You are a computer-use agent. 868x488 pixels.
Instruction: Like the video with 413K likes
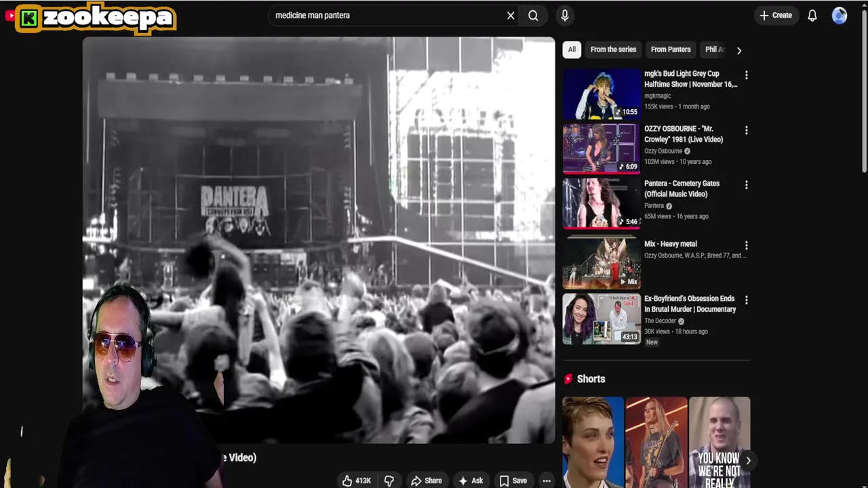pyautogui.click(x=357, y=481)
